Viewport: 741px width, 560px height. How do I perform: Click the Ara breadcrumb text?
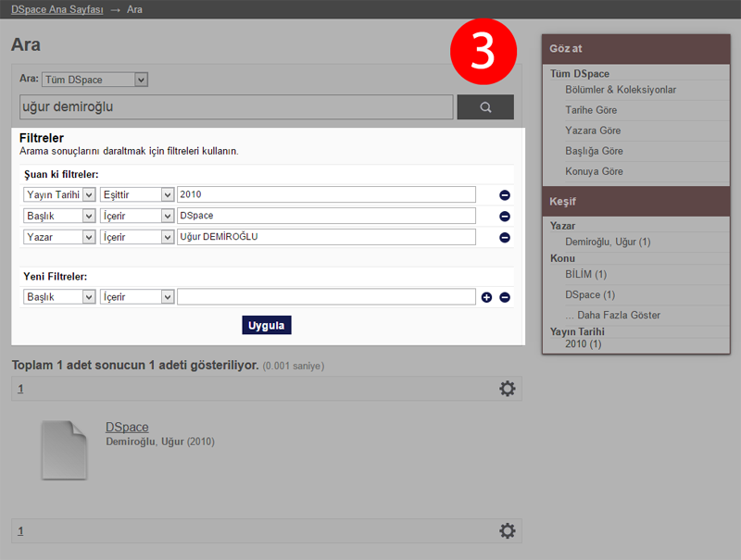134,9
